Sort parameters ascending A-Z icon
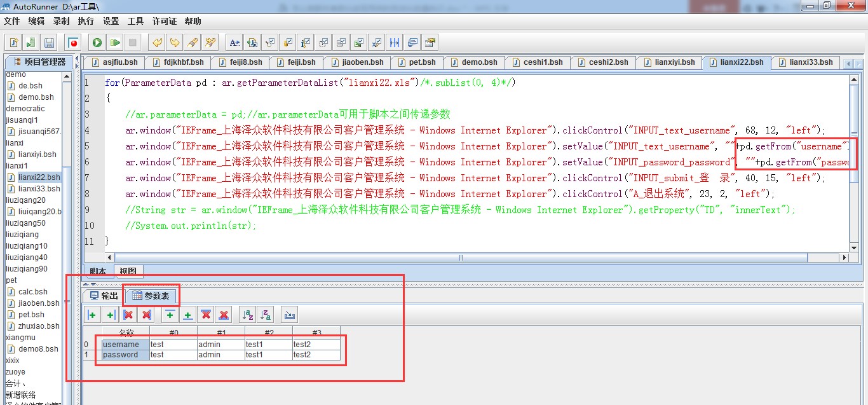Viewport: 868px width, 405px height. [x=248, y=315]
